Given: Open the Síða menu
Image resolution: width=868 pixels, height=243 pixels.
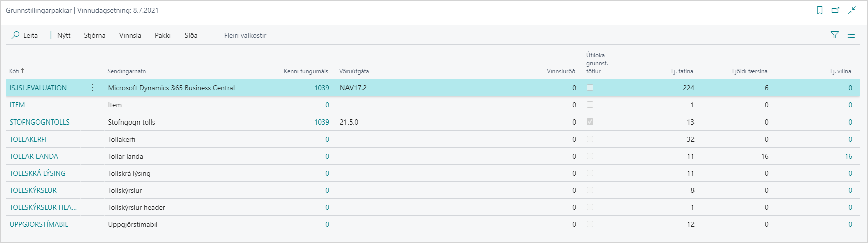Looking at the screenshot, I should pos(191,35).
